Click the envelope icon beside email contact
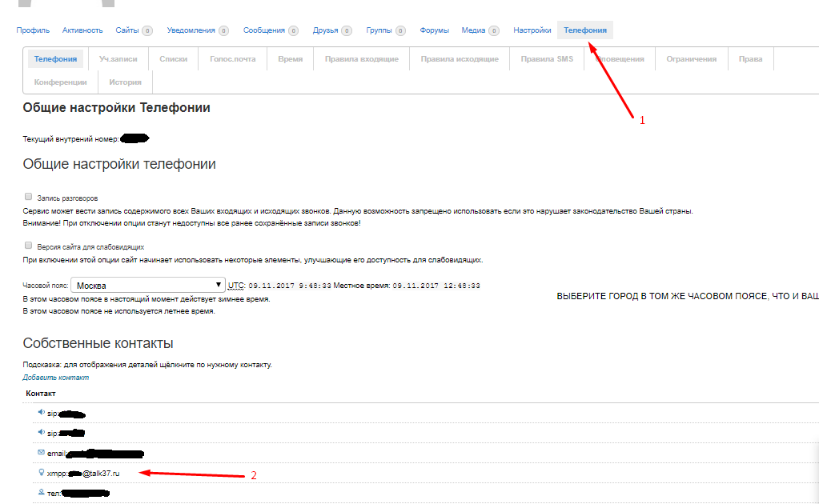This screenshot has height=504, width=819. click(x=42, y=453)
